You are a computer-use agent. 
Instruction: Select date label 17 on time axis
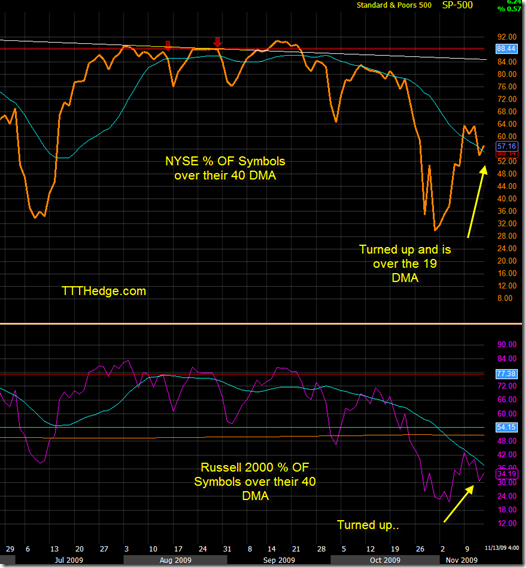tap(178, 549)
